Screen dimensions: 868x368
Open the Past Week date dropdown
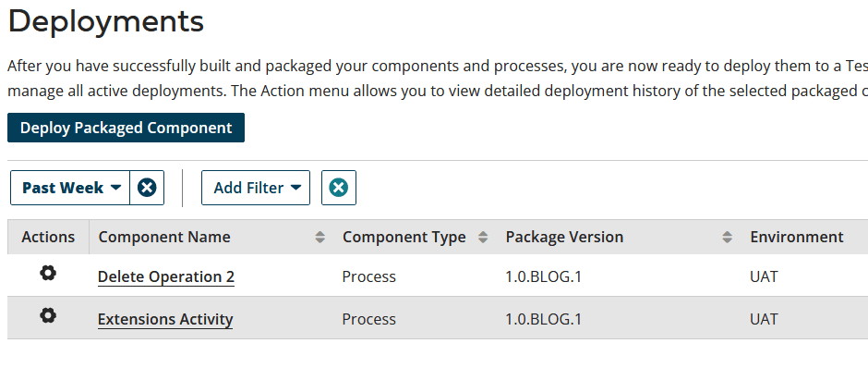point(70,188)
